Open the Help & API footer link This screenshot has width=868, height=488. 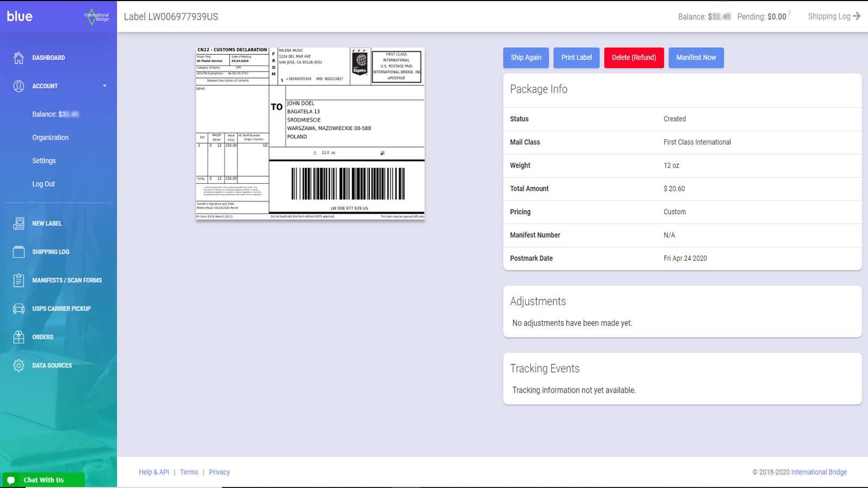tap(154, 472)
